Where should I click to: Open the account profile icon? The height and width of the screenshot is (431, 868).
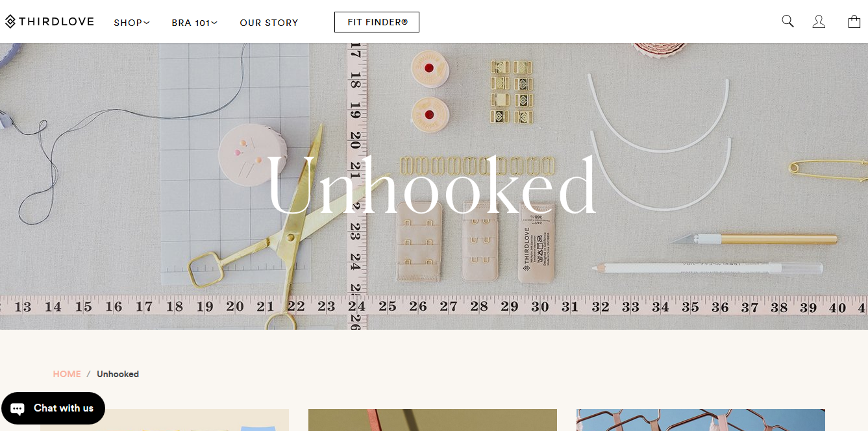(819, 21)
